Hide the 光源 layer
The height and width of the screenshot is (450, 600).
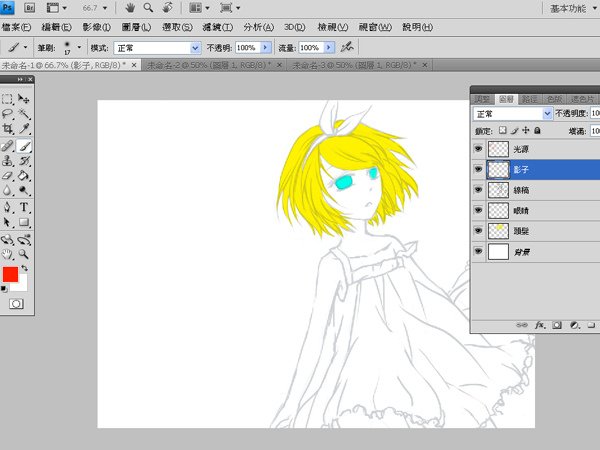(478, 148)
